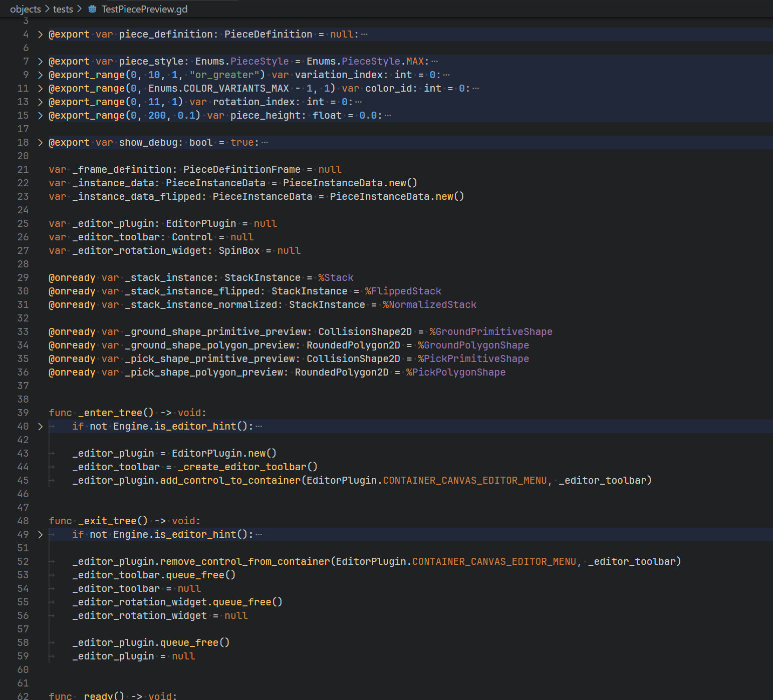Click 'EditorPlugin' type on line 25
Image resolution: width=773 pixels, height=700 pixels.
201,224
